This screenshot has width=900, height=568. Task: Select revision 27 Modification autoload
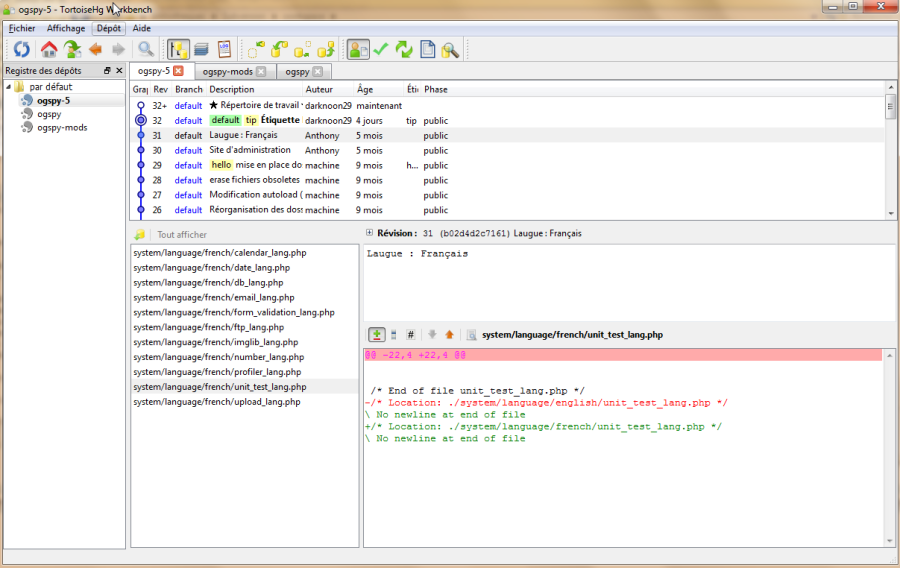point(509,195)
